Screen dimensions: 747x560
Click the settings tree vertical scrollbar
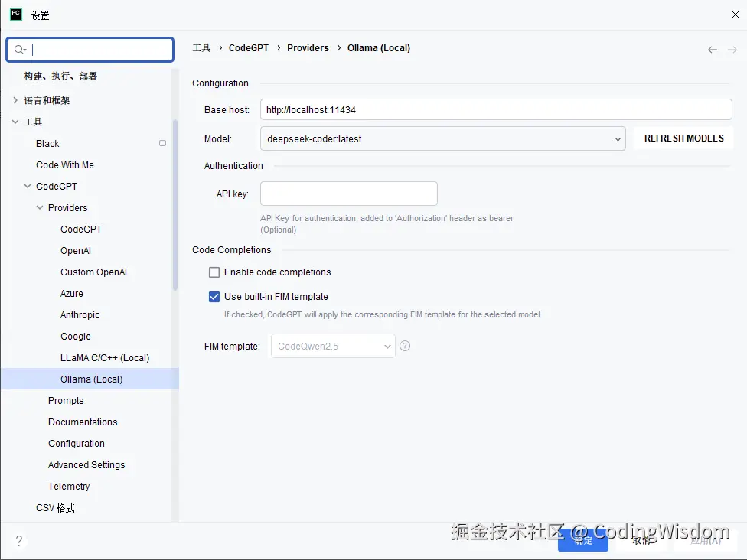click(x=175, y=205)
